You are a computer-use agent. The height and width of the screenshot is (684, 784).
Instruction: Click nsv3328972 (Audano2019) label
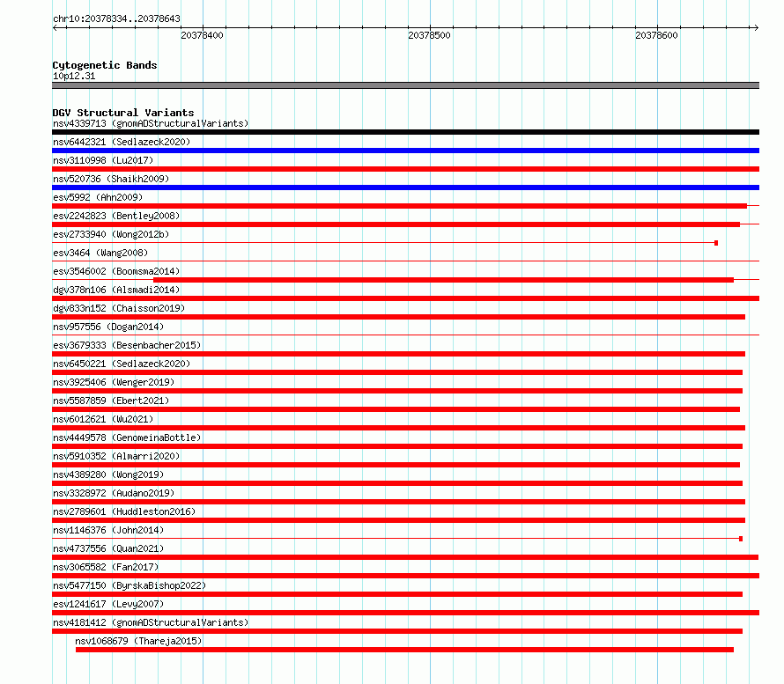114,493
